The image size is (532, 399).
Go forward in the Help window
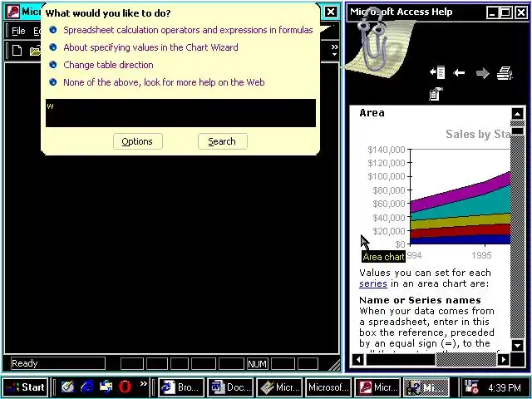coord(482,73)
